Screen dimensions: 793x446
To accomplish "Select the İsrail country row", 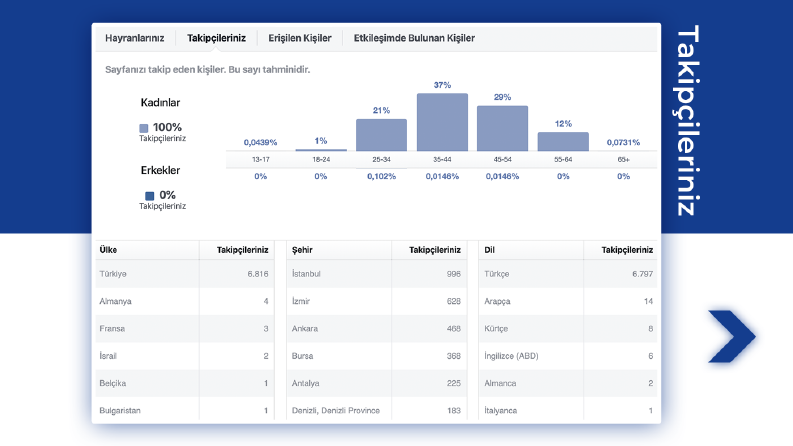I will point(185,356).
